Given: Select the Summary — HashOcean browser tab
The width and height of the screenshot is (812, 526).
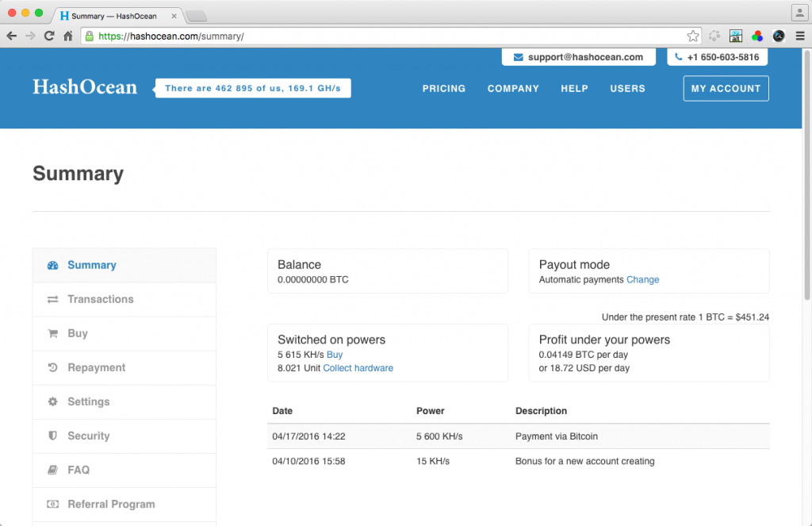Looking at the screenshot, I should (x=119, y=16).
